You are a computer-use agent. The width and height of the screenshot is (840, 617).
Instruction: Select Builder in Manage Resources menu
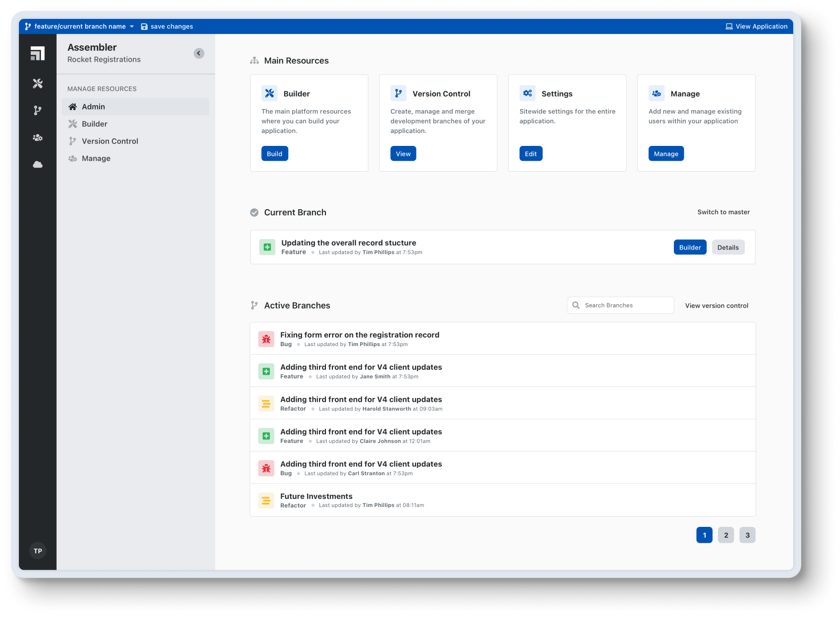click(135, 124)
